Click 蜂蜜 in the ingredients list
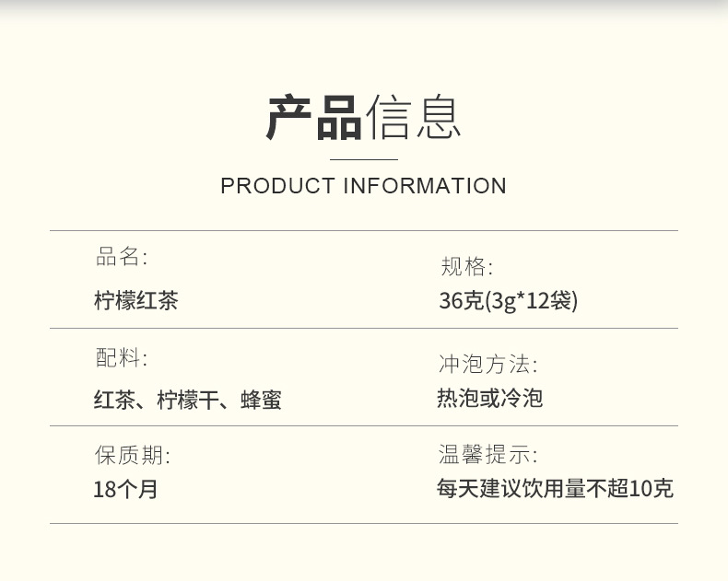 (x=261, y=401)
